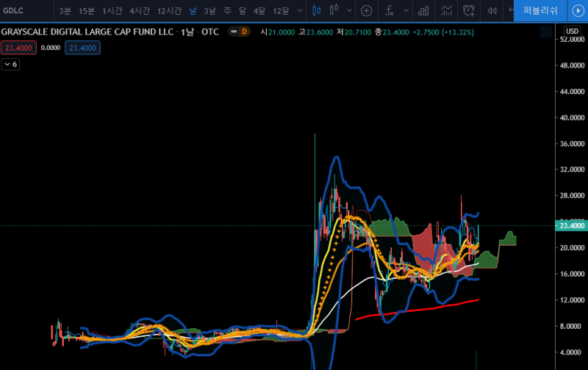Open the financials bar chart icon
This screenshot has height=370, width=588.
(x=423, y=11)
